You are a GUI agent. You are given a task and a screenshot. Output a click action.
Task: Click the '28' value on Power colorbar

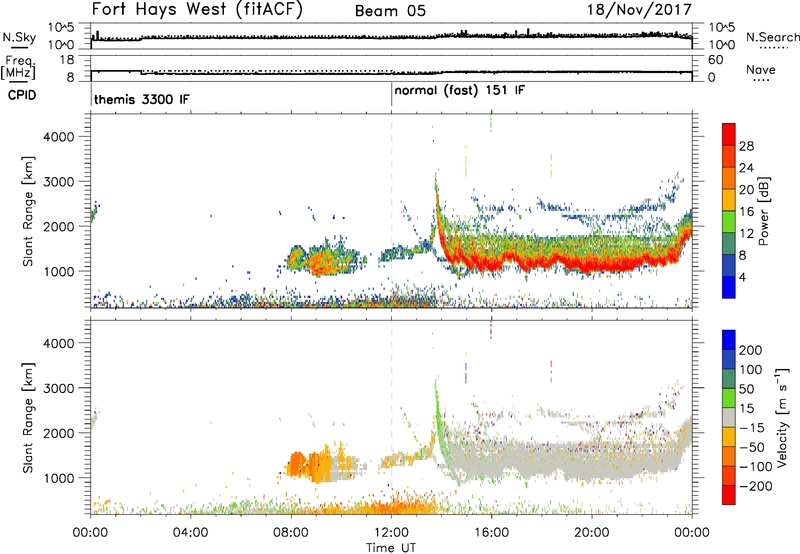click(x=746, y=146)
